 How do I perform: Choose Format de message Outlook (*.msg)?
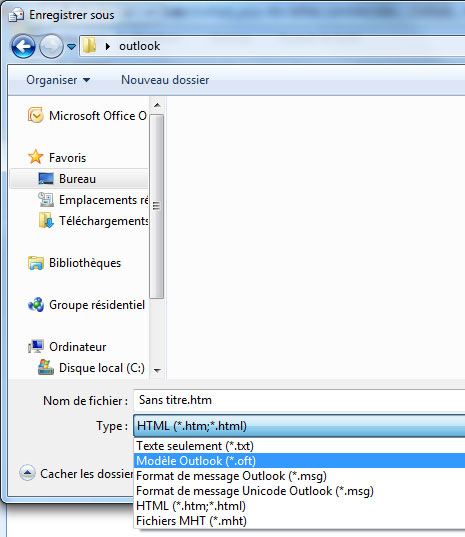[299, 476]
